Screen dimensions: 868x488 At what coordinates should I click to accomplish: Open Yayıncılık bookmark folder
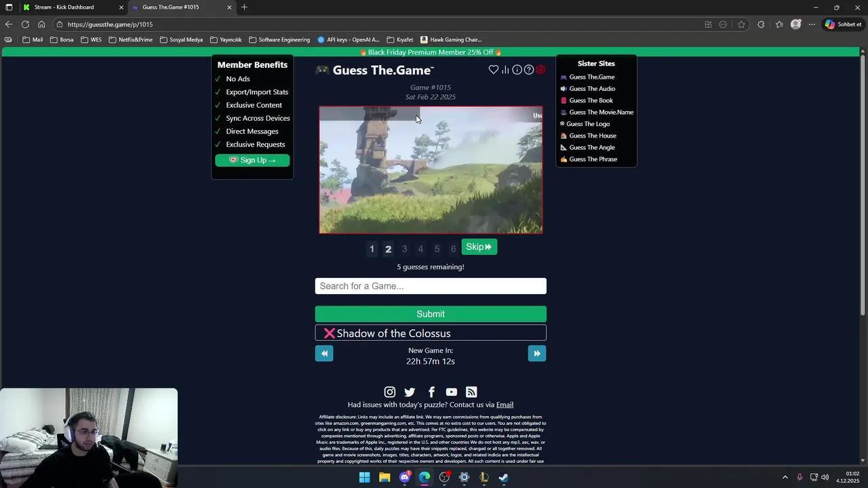point(226,40)
